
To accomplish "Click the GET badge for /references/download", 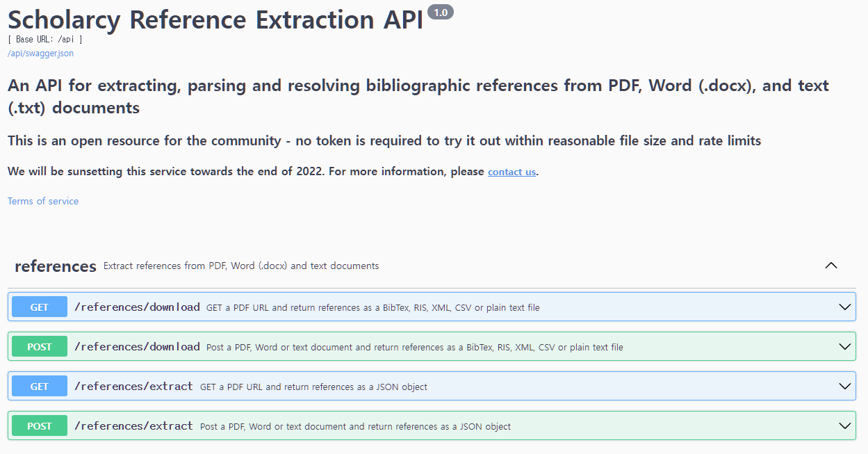I will 40,307.
